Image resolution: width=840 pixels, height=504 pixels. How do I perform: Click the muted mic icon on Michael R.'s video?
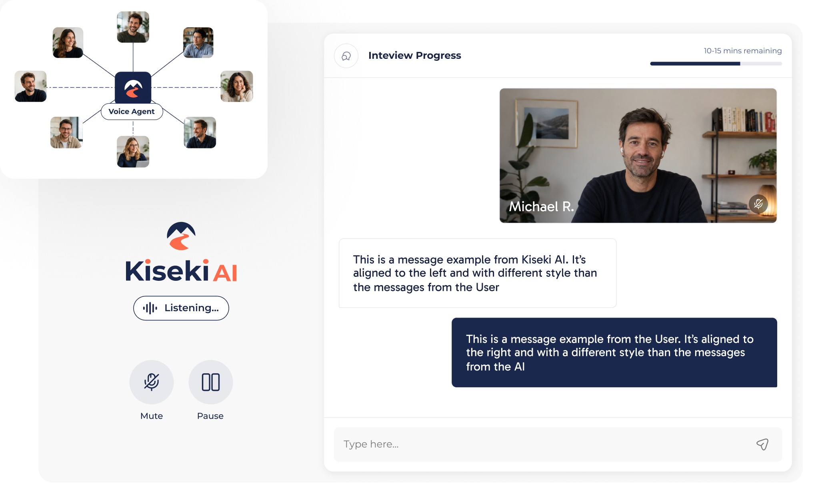758,204
